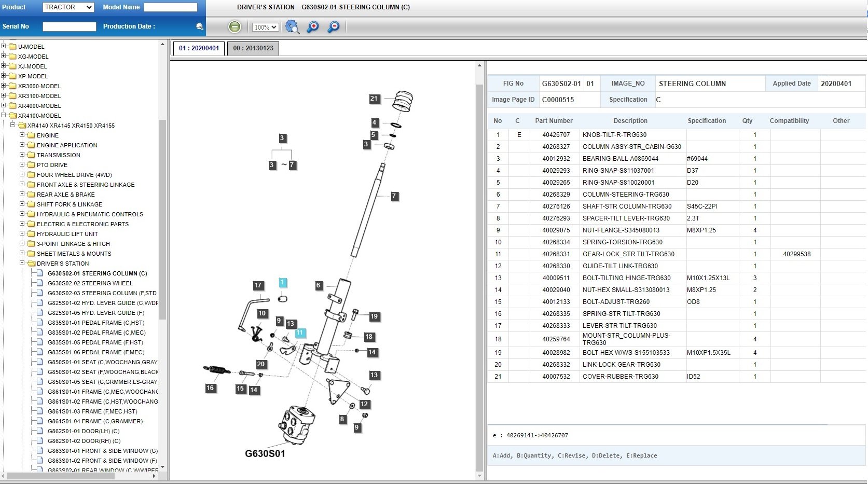Click callout 6 beside the steering column

tap(319, 285)
